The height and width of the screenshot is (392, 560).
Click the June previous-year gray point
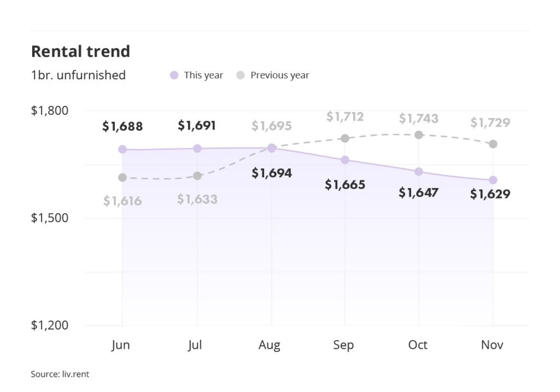pos(122,178)
